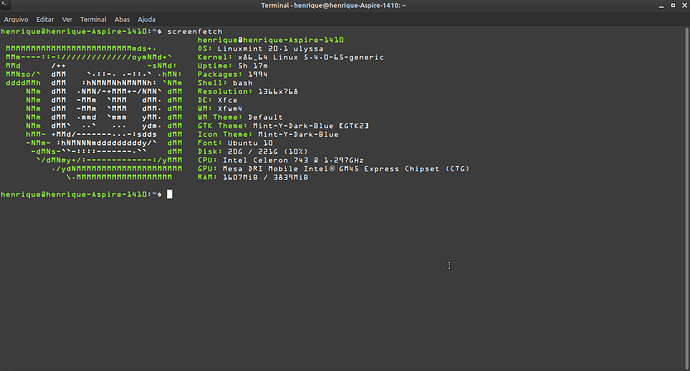The height and width of the screenshot is (371, 690).
Task: Open the Abas menu
Action: (122, 19)
